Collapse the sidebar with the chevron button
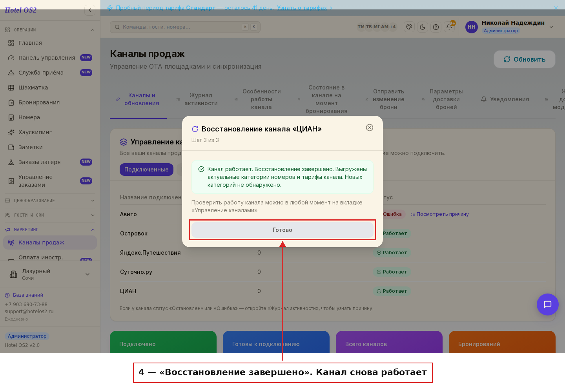This screenshot has height=392, width=565. [x=90, y=10]
